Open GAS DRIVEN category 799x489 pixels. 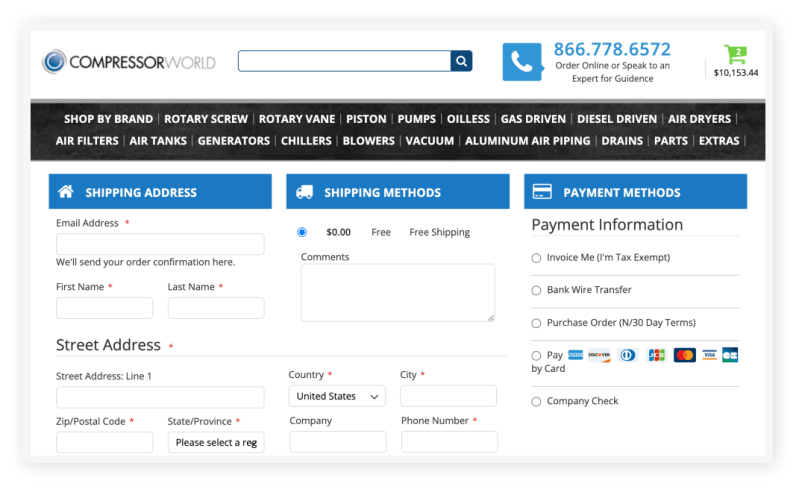click(x=534, y=119)
